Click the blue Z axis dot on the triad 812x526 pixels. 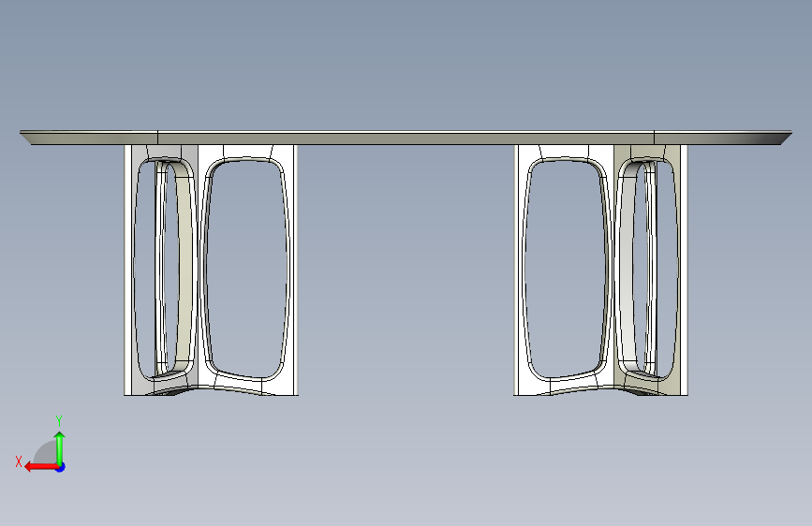tap(61, 467)
